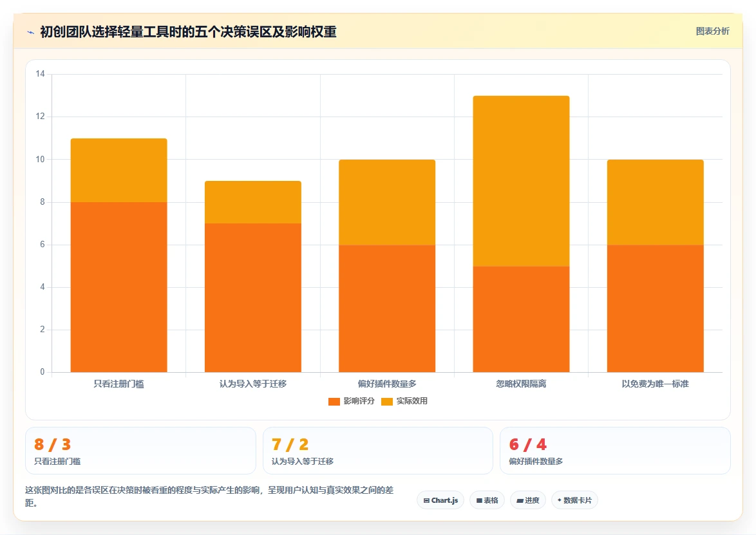Viewport: 756px width, 535px height.
Task: Click the 影响评分 bar for 只看注册门槛
Action: [x=118, y=287]
